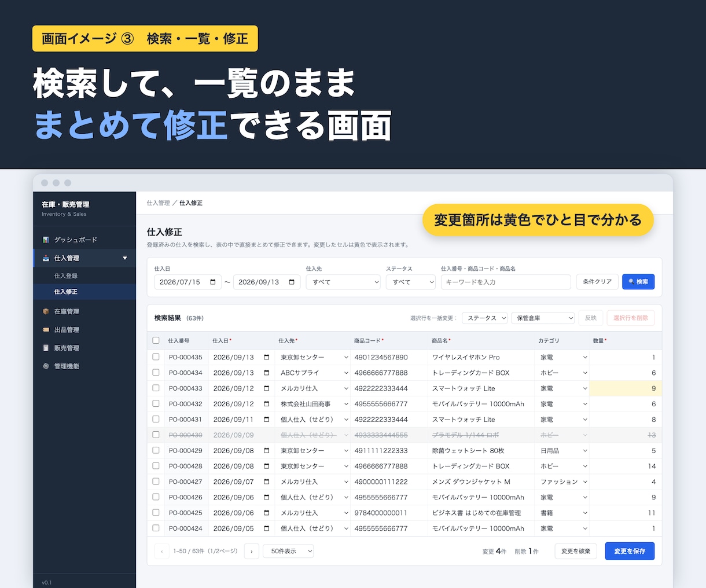Open the bulk-change ステータス field dropdown
This screenshot has height=588, width=706.
click(484, 318)
